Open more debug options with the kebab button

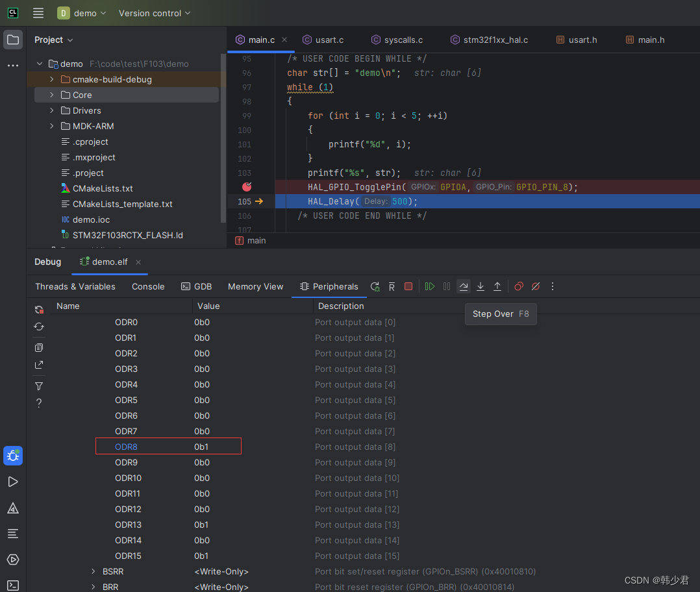pos(552,286)
